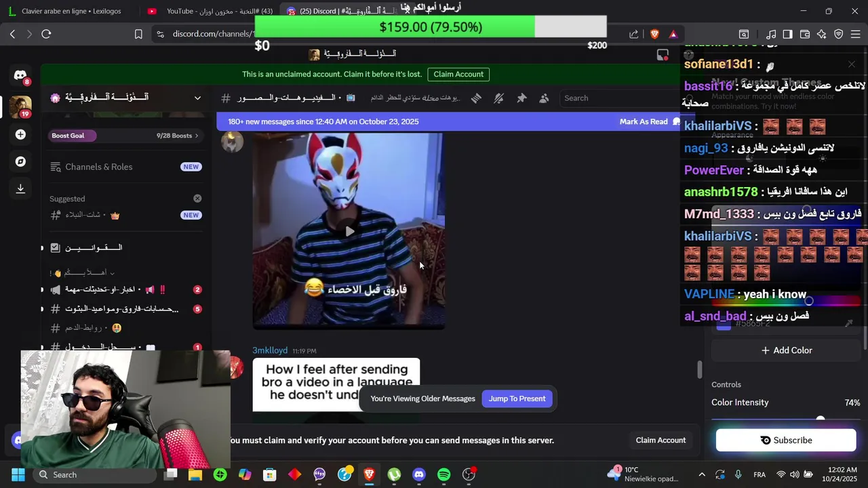Viewport: 868px width, 488px height.
Task: Dismiss the Suggested channel section
Action: (197, 199)
